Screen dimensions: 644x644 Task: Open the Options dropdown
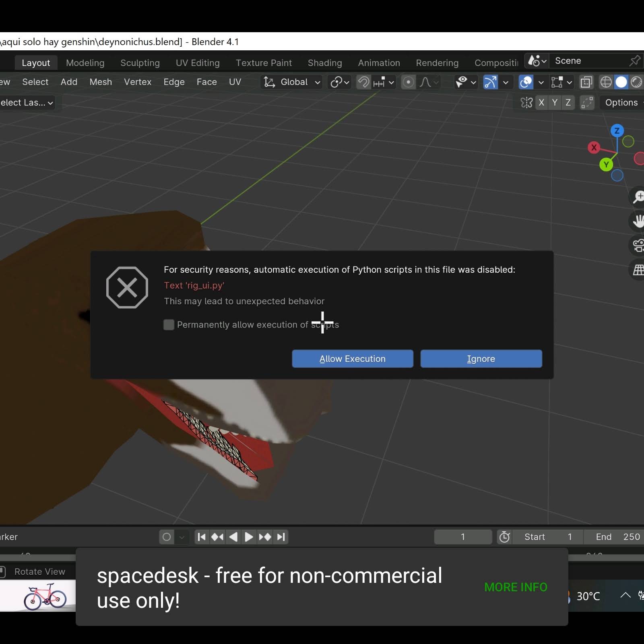point(622,103)
